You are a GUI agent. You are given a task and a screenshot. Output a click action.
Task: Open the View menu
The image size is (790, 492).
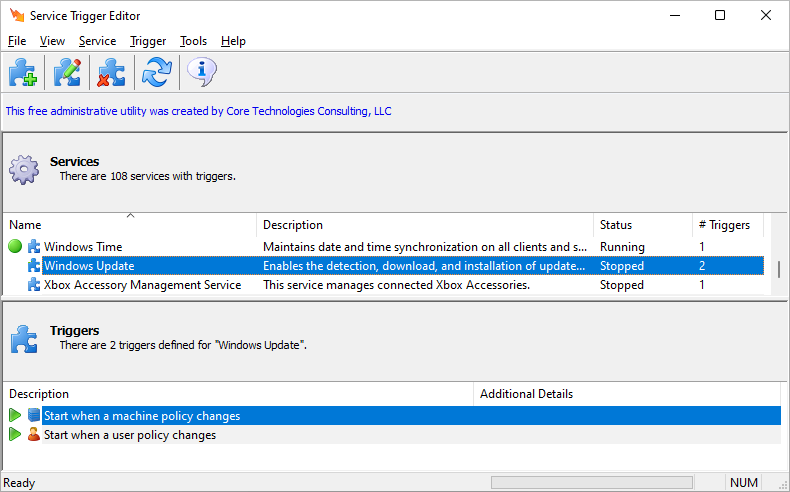pos(52,41)
